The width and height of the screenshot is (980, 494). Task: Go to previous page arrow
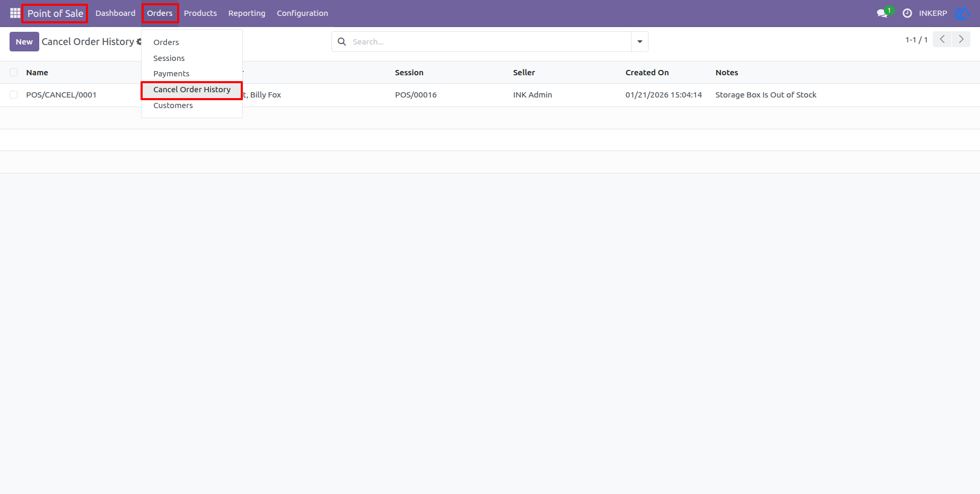coord(942,39)
